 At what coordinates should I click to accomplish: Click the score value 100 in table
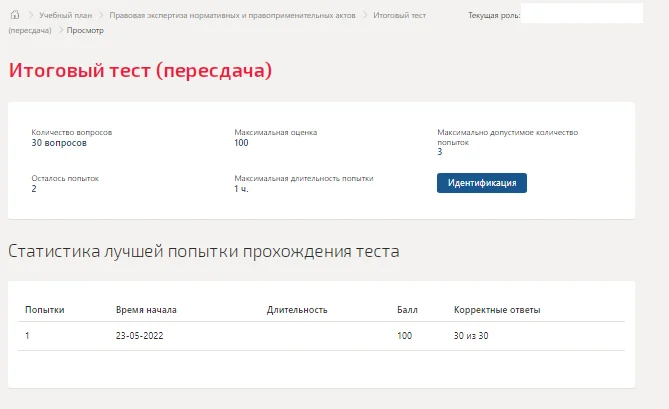pos(404,336)
